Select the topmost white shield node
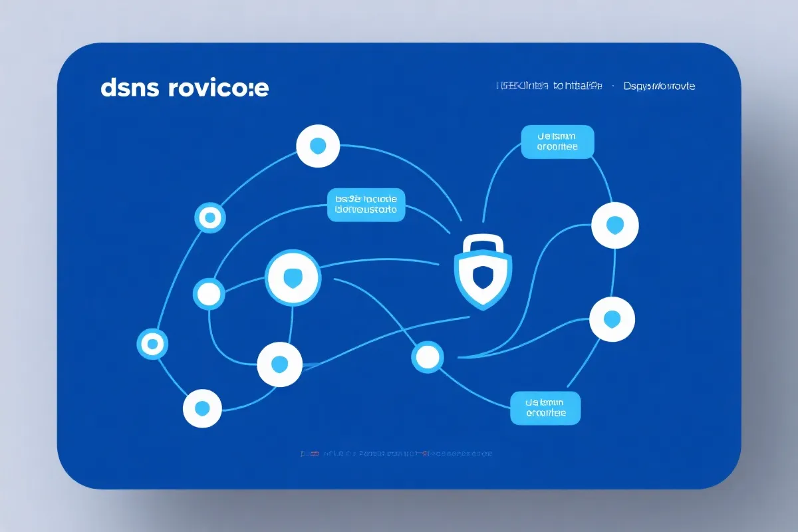Image resolution: width=798 pixels, height=532 pixels. [318, 145]
